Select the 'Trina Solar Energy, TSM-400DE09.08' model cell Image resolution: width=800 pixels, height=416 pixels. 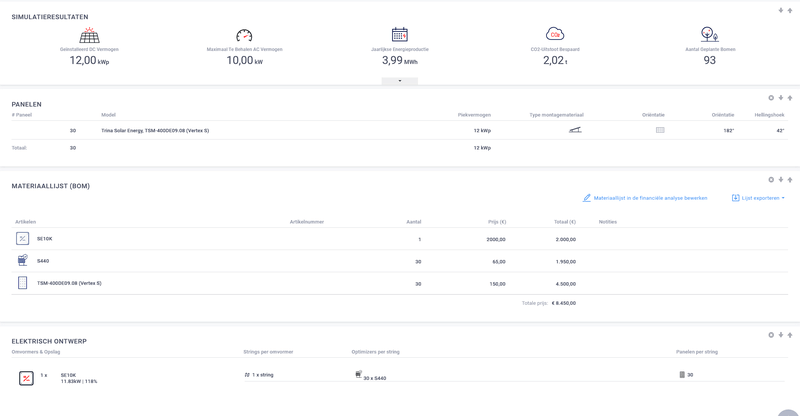155,131
